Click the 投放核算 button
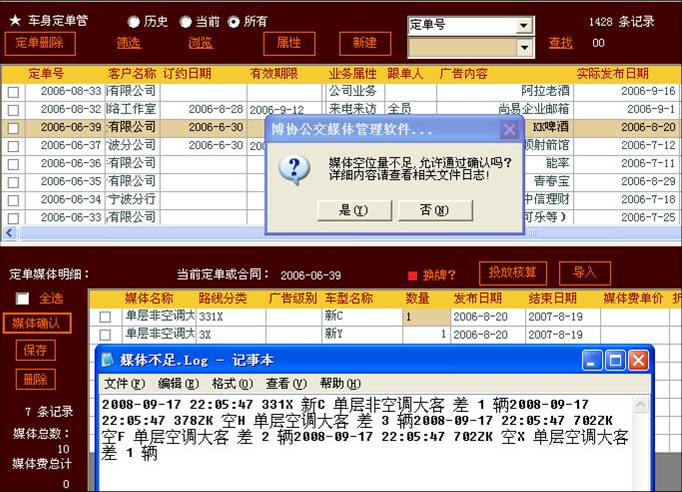The width and height of the screenshot is (682, 492). [514, 272]
